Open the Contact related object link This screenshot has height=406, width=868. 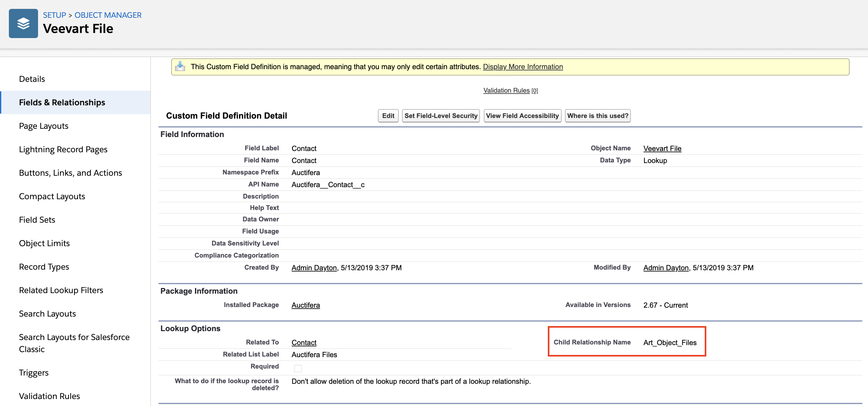(304, 342)
